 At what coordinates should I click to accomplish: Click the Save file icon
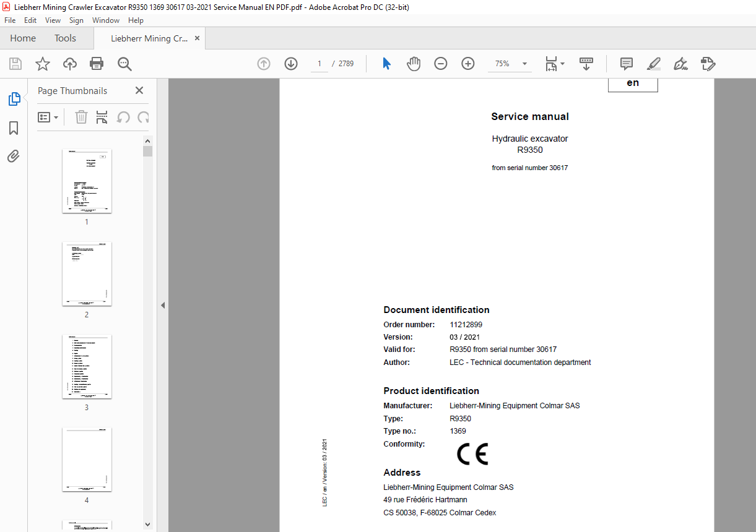coord(15,64)
